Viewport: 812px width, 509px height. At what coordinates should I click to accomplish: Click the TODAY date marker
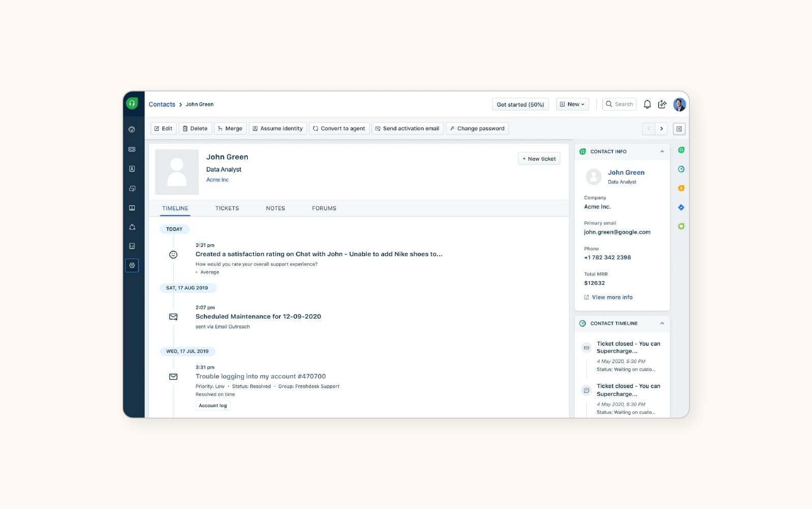[x=175, y=229]
